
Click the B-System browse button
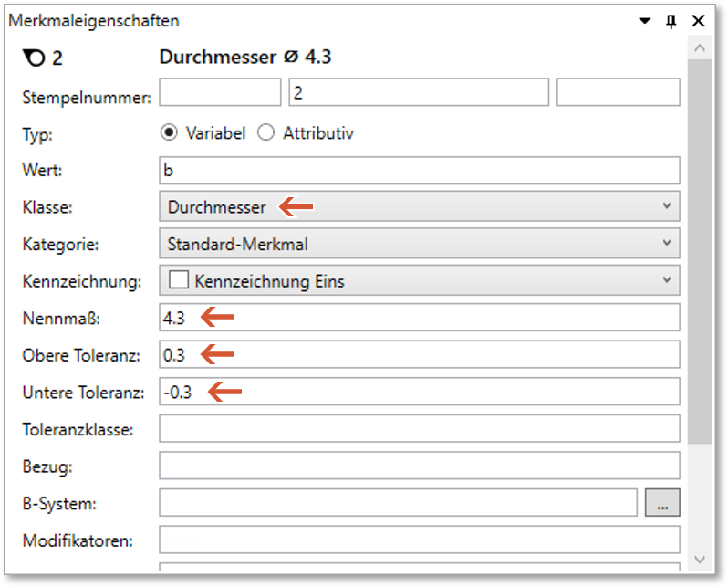(662, 502)
